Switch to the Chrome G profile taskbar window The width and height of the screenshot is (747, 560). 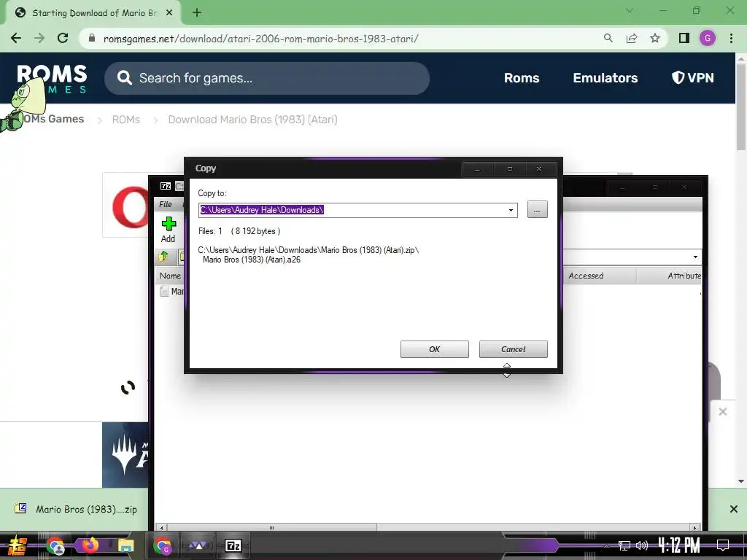[x=163, y=545]
